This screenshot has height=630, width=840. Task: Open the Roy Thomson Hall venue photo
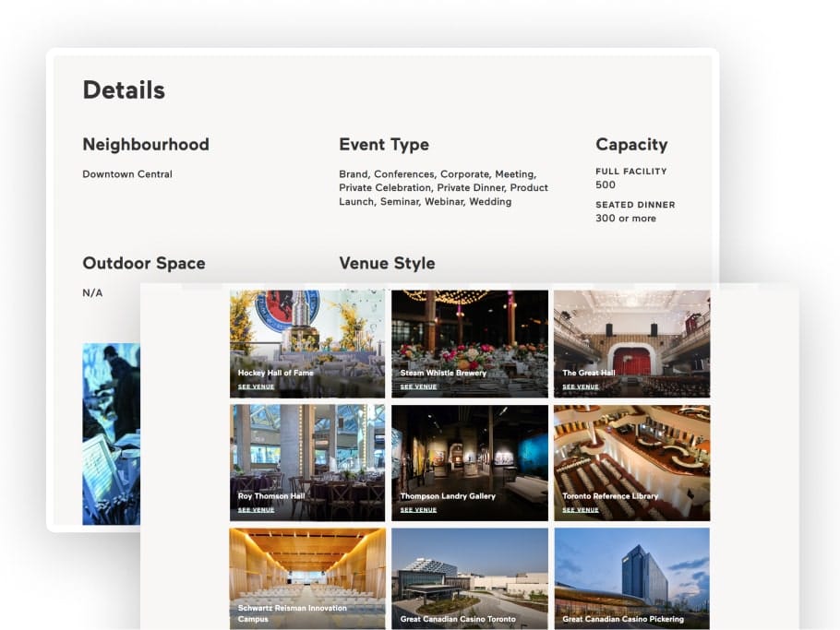tap(307, 462)
